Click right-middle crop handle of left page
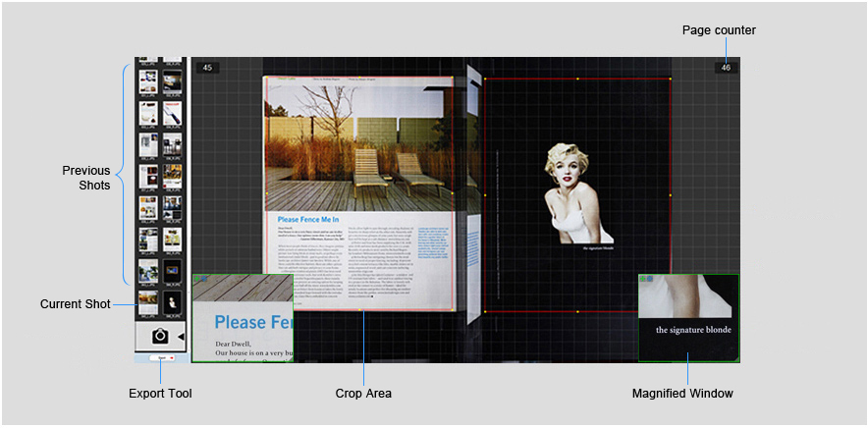 tap(453, 193)
